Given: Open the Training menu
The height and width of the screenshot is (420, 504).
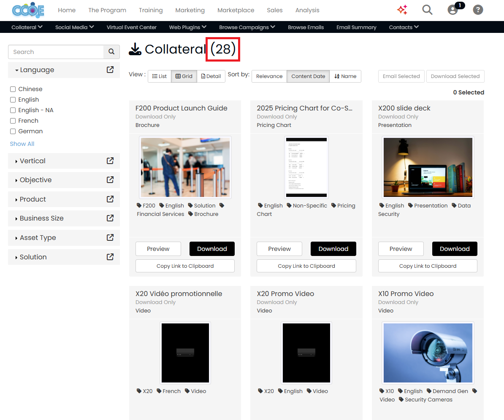Looking at the screenshot, I should pos(151,10).
